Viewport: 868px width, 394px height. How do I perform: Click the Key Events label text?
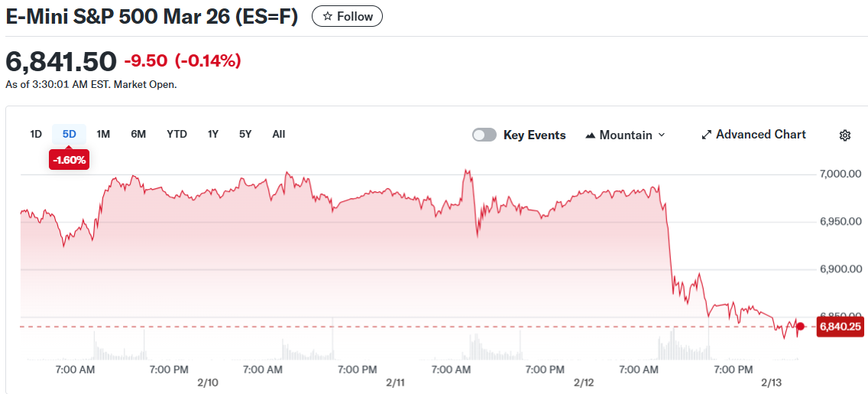tap(534, 135)
